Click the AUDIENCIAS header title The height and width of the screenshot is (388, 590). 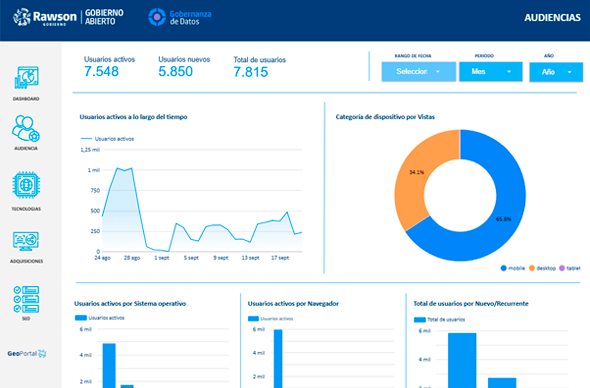pyautogui.click(x=552, y=18)
